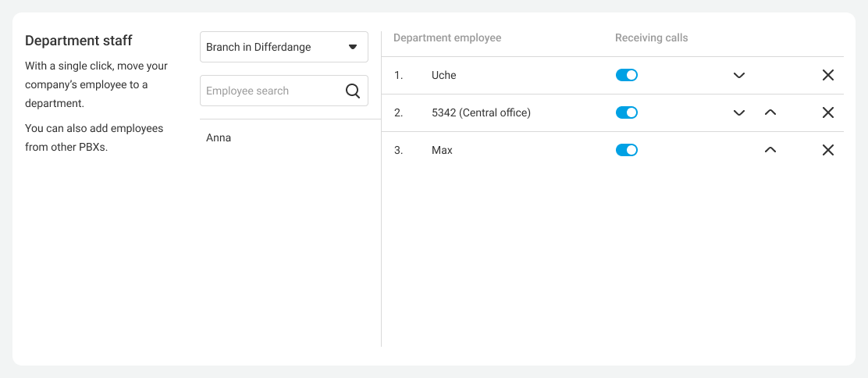The height and width of the screenshot is (378, 868).
Task: Turn off receiving calls for Max
Action: [x=627, y=150]
